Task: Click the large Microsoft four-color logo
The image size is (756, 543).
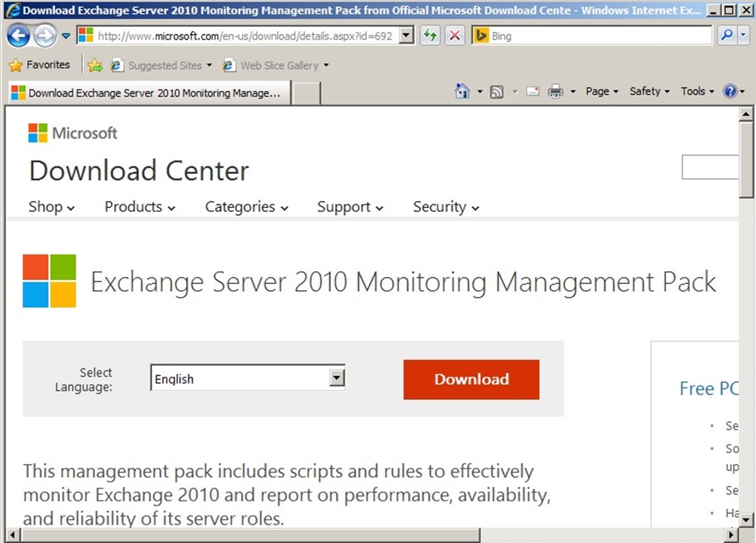Action: (49, 281)
